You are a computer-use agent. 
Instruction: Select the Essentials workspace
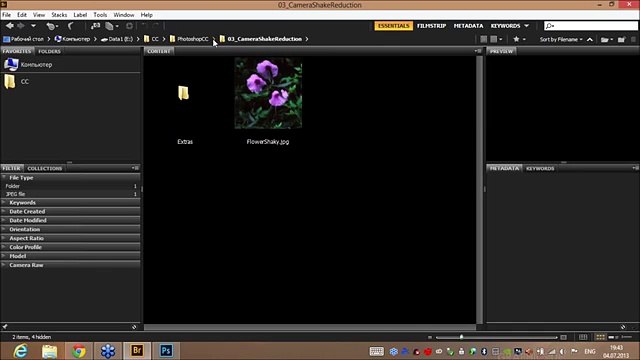(x=393, y=26)
